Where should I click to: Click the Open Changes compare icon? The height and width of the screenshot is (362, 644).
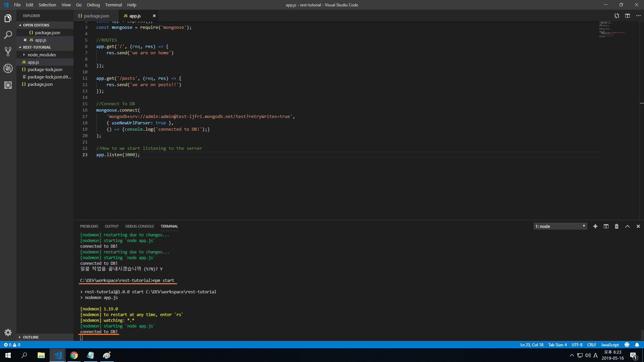(x=616, y=16)
